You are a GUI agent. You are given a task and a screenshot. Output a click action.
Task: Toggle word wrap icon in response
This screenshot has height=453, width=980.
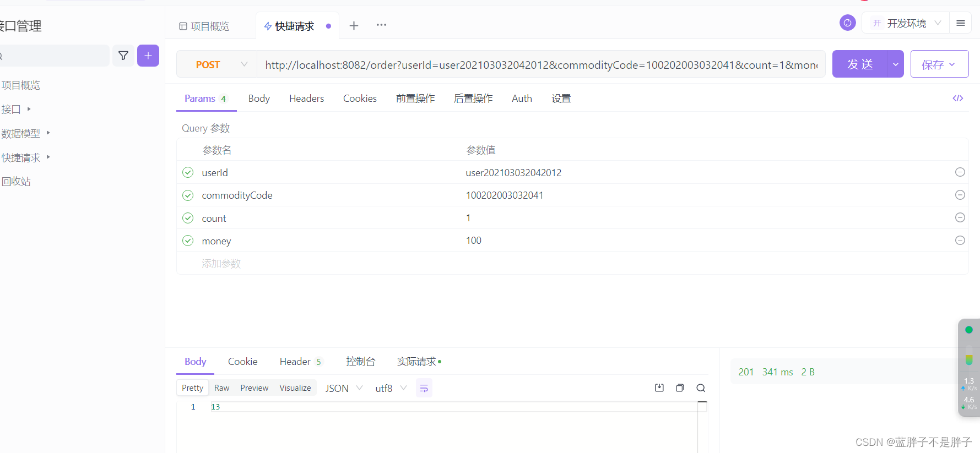coord(424,388)
